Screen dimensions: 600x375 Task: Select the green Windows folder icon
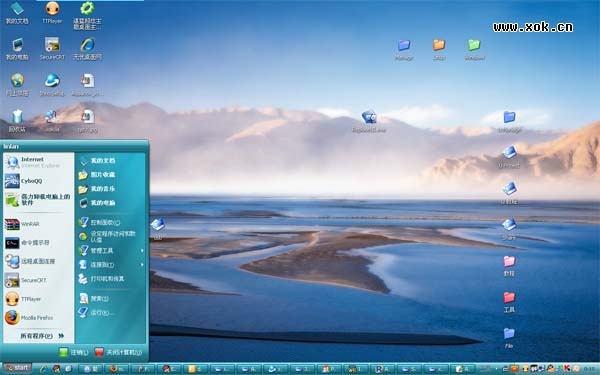coord(474,49)
